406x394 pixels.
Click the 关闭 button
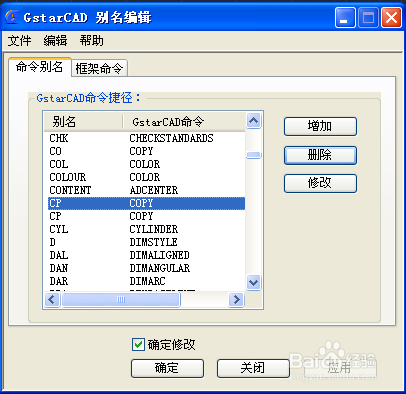253,368
